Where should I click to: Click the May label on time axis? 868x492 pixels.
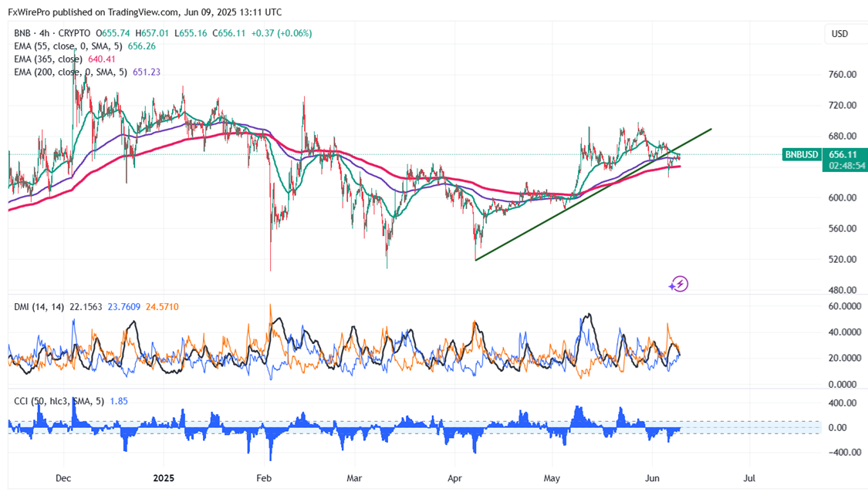click(552, 478)
